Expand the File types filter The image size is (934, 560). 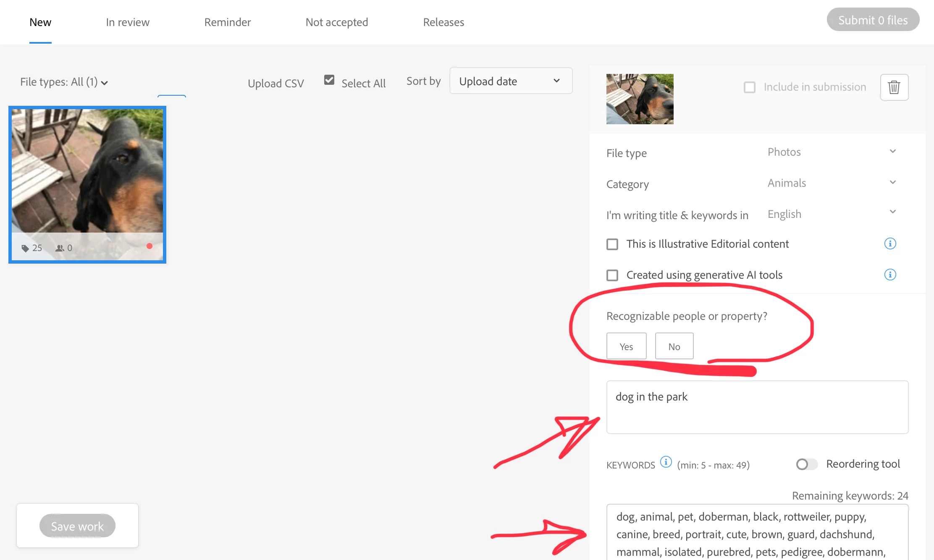[64, 82]
